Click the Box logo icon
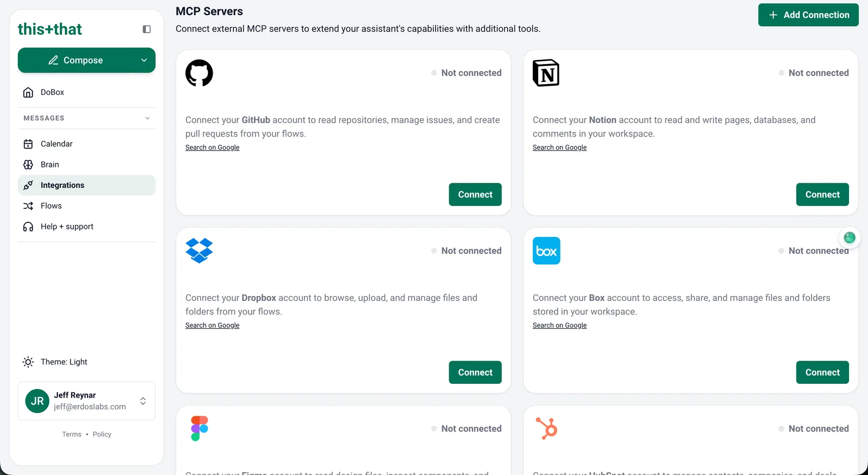Viewport: 868px width, 475px height. [x=546, y=251]
